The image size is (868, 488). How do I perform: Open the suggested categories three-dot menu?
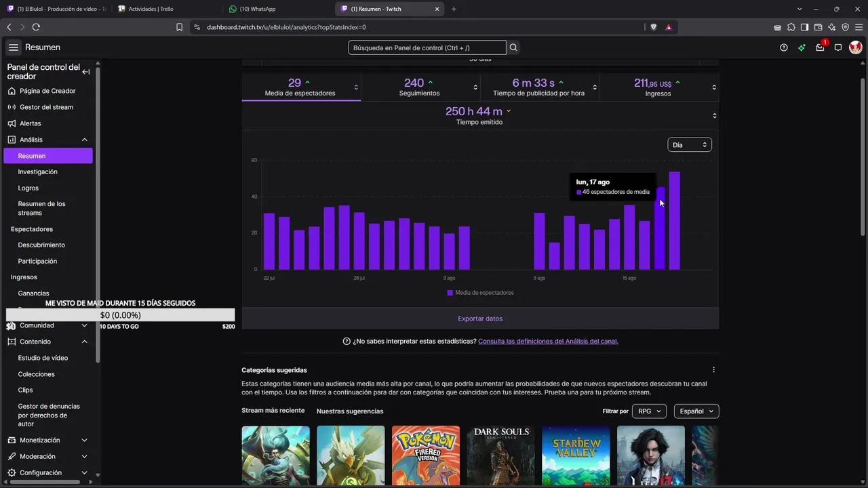[713, 370]
